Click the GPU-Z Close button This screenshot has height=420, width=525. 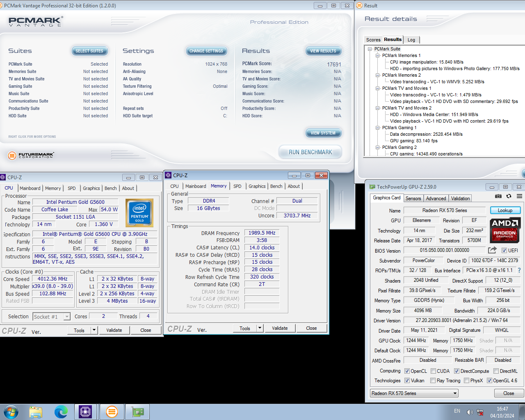coord(509,393)
